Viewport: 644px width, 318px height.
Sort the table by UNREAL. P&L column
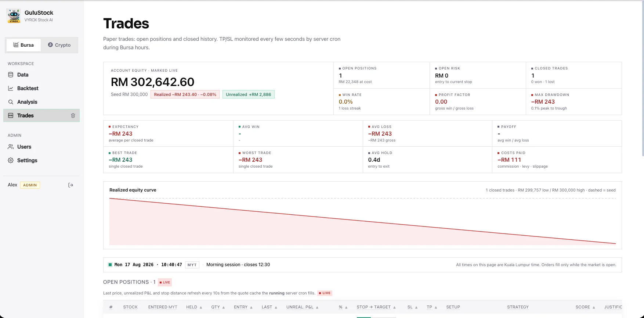click(303, 307)
